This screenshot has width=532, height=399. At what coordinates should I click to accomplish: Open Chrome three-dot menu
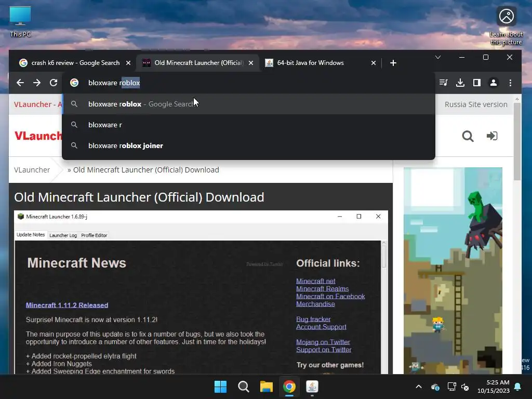click(510, 83)
